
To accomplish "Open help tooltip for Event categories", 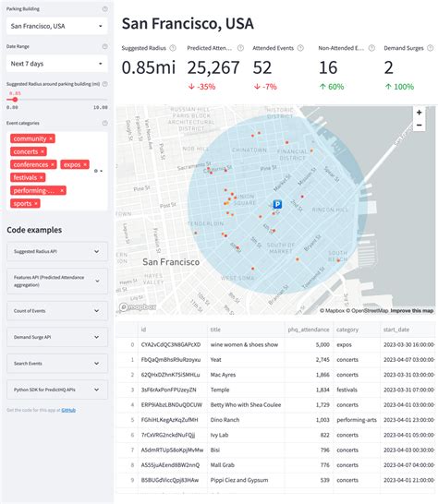I will point(105,123).
